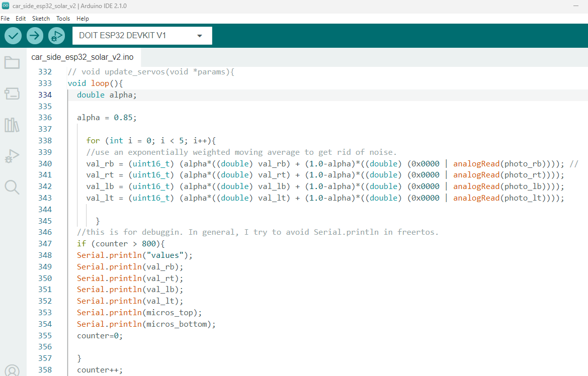The height and width of the screenshot is (376, 588).
Task: Open the File menu
Action: pyautogui.click(x=5, y=18)
